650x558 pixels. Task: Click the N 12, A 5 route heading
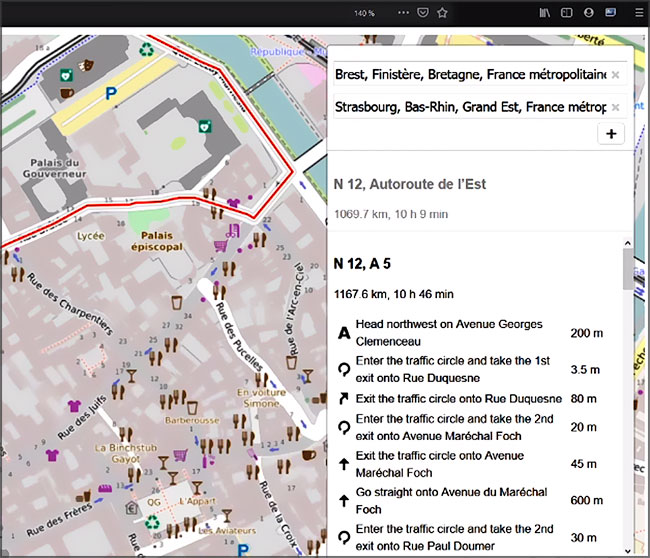[x=362, y=264]
